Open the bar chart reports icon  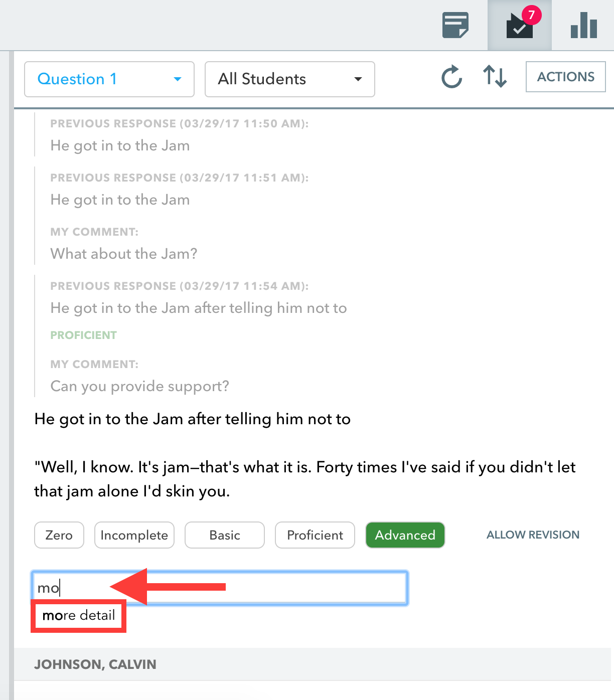pos(584,25)
